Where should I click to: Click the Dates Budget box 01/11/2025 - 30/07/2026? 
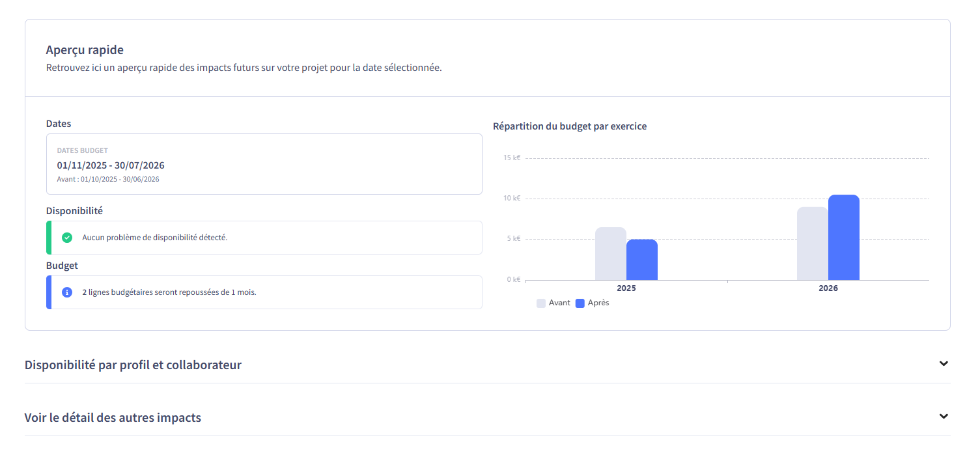tap(264, 165)
